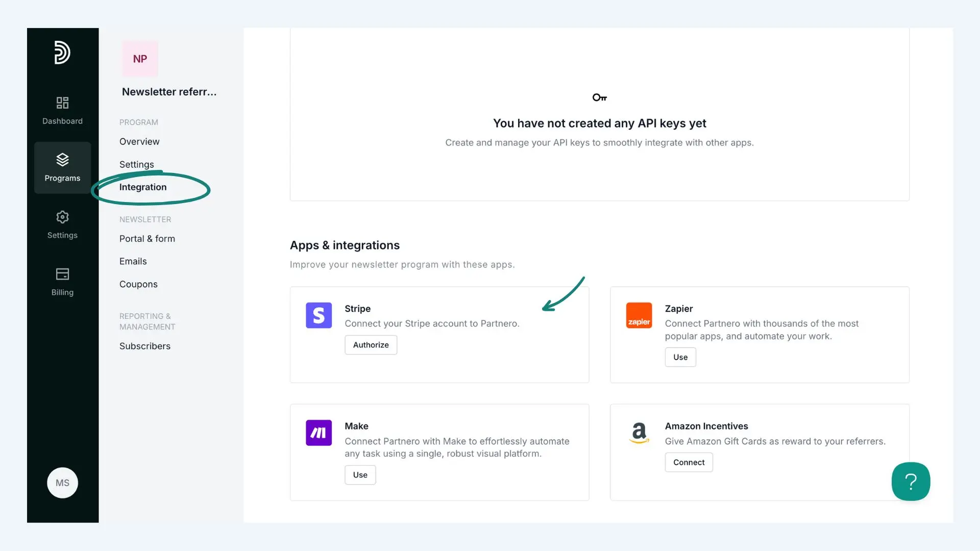Click the Zapier card title
The height and width of the screenshot is (551, 980).
tap(678, 309)
